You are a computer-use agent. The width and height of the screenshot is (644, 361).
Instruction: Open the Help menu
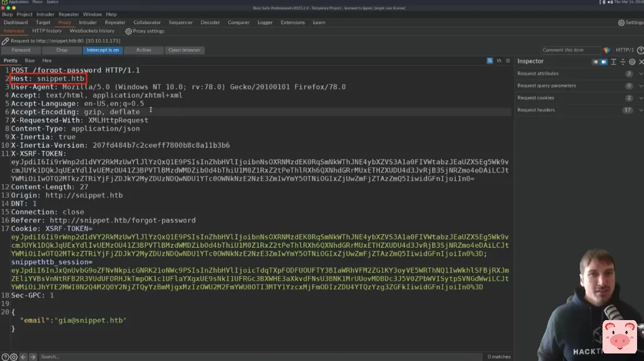tap(111, 14)
